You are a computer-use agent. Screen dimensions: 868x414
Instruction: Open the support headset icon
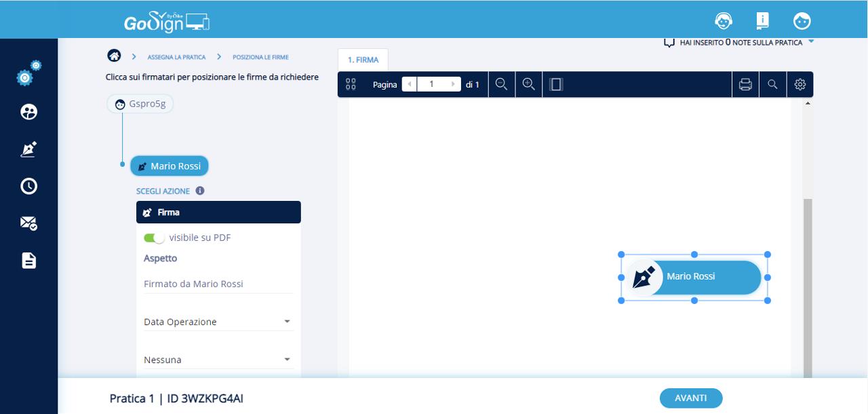724,21
